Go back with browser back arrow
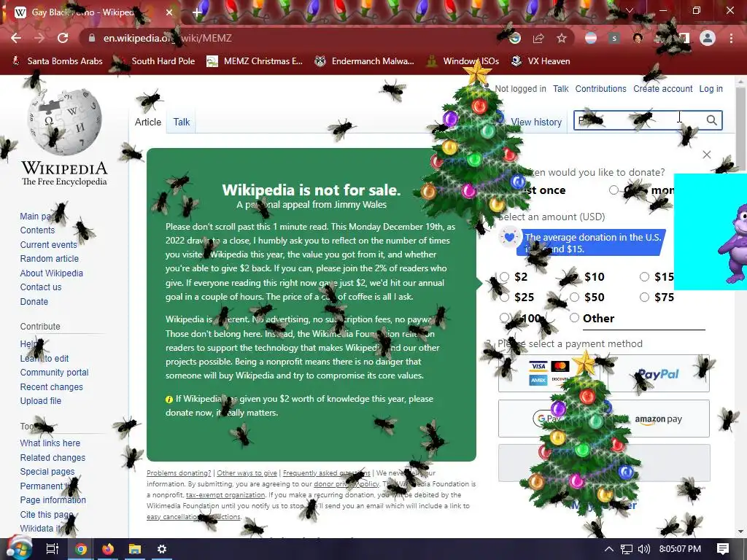747x560 pixels. 16,38
